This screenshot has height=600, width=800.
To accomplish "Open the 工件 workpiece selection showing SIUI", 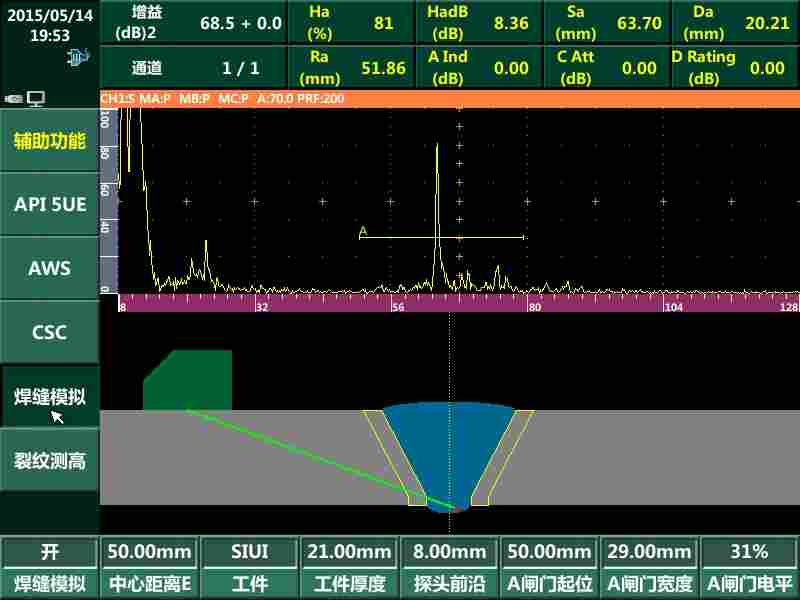I will click(248, 551).
